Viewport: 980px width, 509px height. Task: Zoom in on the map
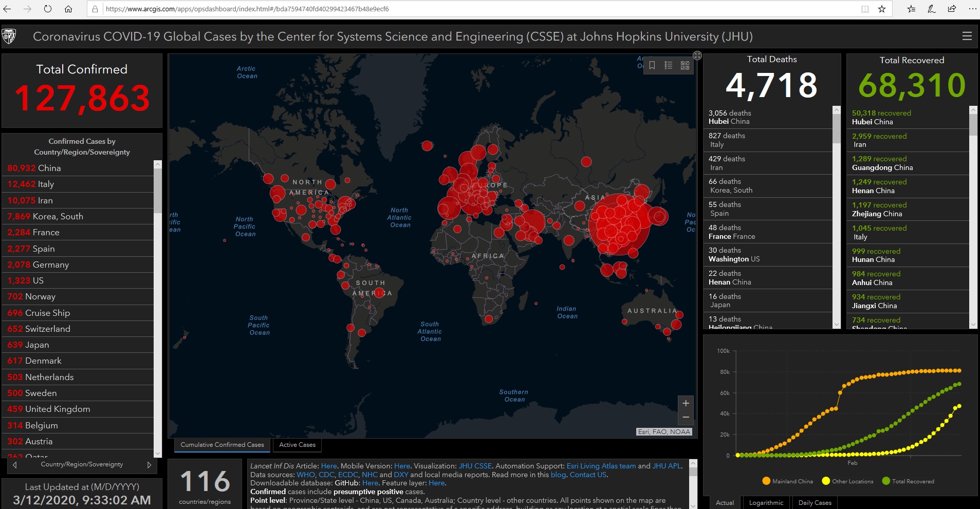tap(686, 403)
